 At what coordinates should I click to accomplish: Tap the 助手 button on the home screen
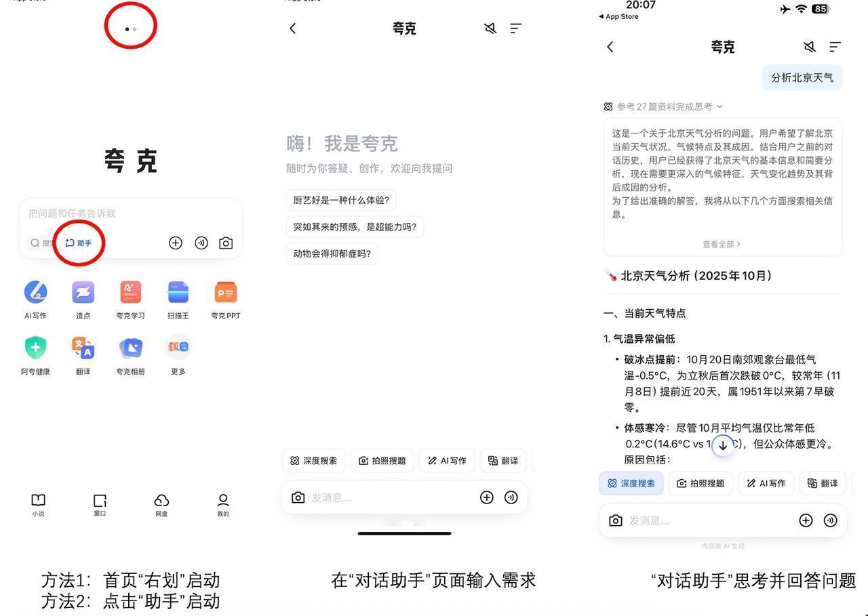pos(79,243)
